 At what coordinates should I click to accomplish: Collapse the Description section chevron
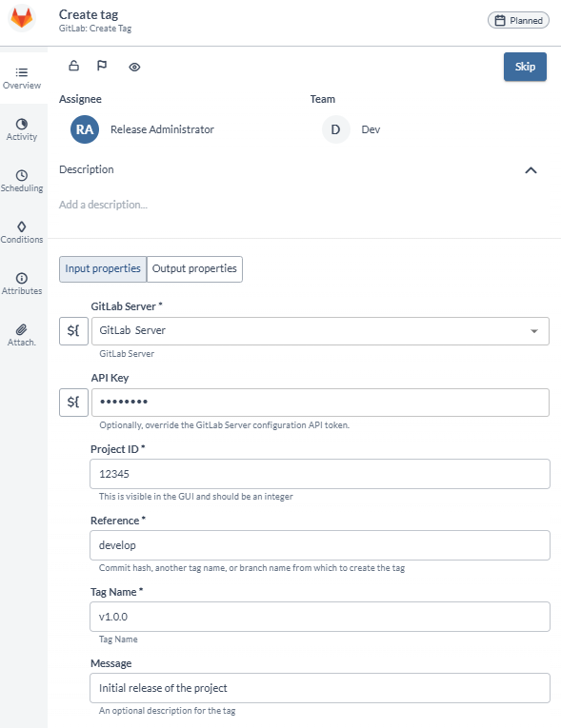tap(531, 170)
